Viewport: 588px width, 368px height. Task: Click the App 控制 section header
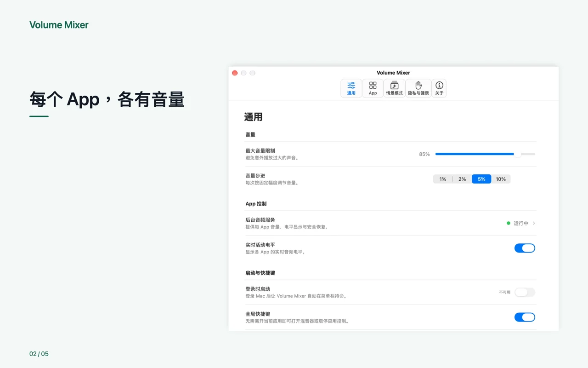[x=256, y=204]
